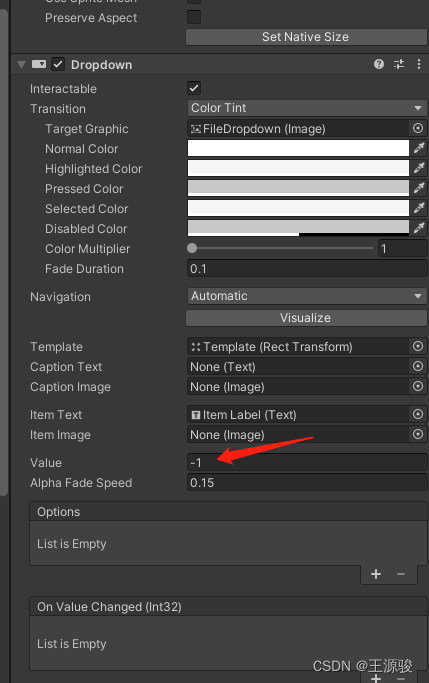
Task: Pick Normal Color with eyedropper
Action: (x=419, y=148)
